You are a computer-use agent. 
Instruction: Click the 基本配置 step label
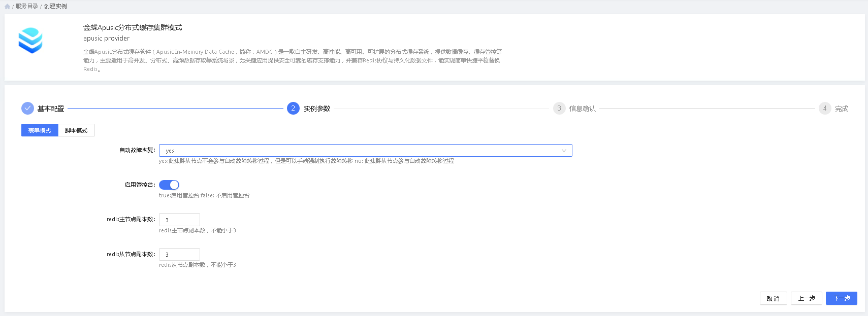tap(51, 109)
